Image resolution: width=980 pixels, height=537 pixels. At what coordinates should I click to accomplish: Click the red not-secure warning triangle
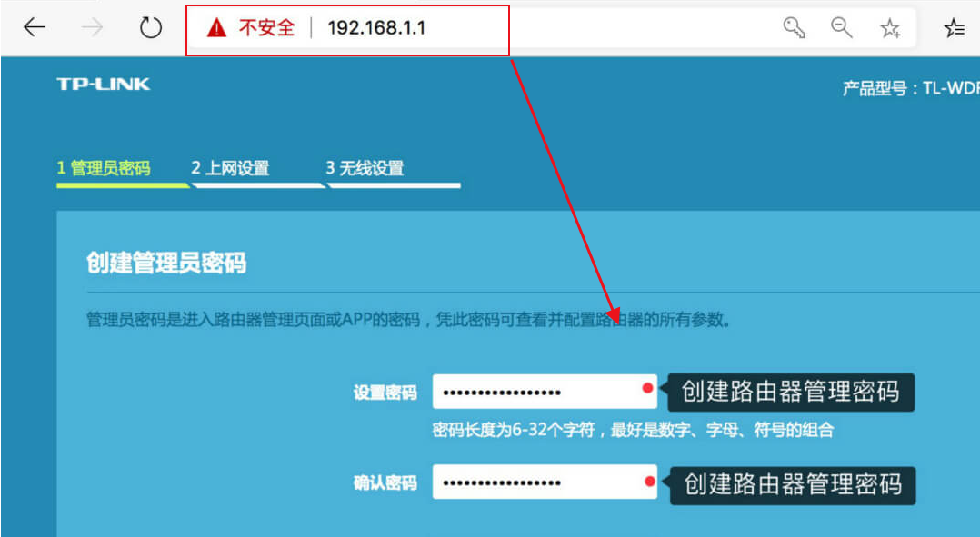215,28
